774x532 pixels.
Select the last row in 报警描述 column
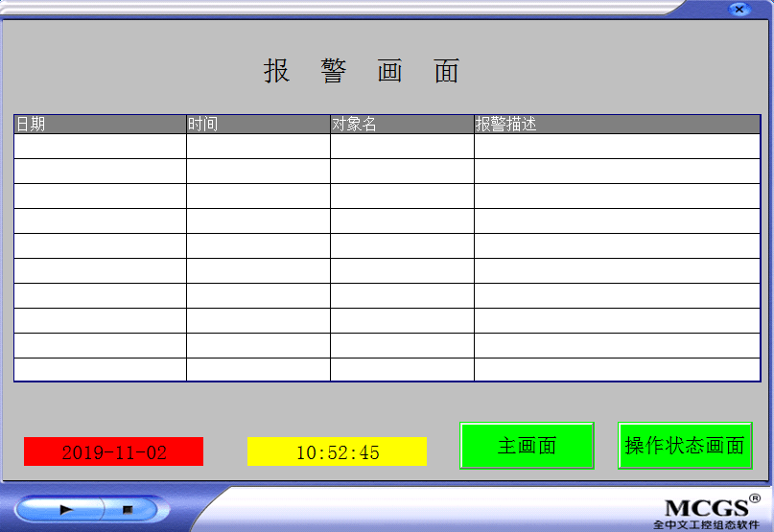pyautogui.click(x=617, y=369)
